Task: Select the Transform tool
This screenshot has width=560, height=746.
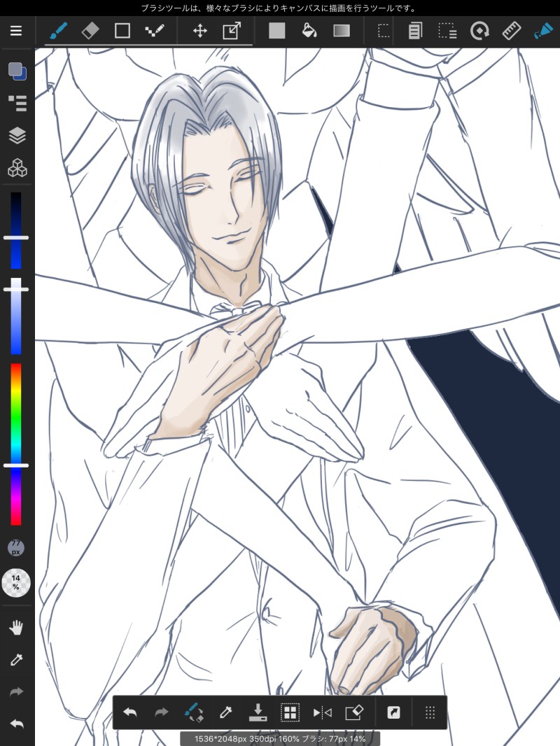Action: [x=232, y=31]
